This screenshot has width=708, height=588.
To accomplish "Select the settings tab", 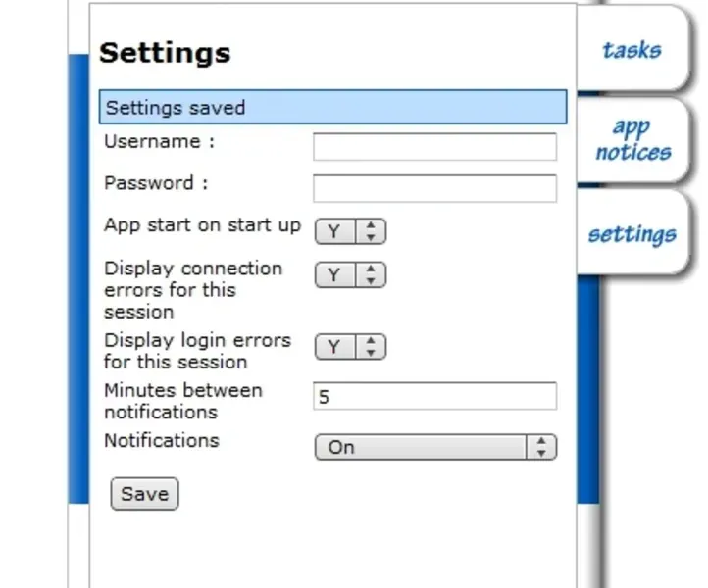I will (632, 234).
